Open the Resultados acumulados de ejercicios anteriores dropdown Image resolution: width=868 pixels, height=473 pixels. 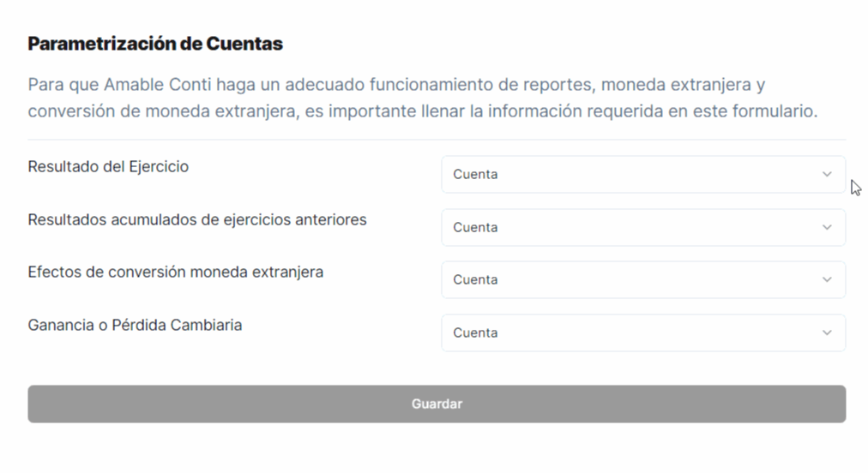point(642,227)
